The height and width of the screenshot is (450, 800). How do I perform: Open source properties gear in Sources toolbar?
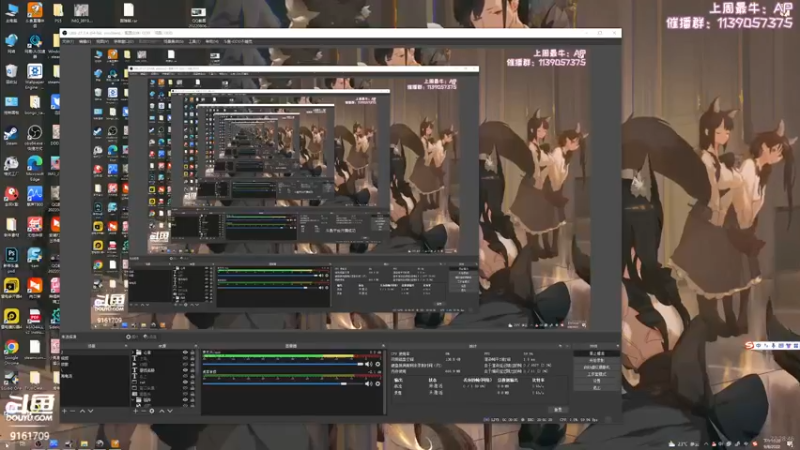(152, 411)
